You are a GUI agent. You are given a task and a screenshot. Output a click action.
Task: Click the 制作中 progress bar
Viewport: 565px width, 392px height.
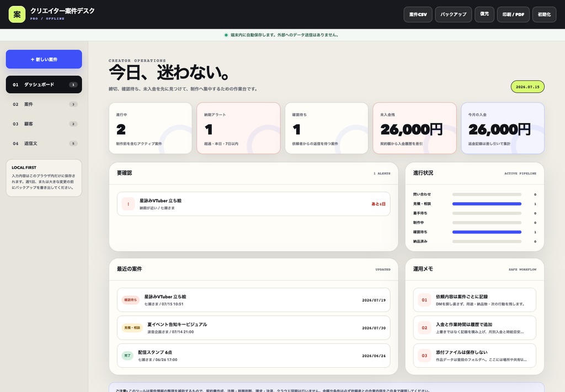click(487, 222)
